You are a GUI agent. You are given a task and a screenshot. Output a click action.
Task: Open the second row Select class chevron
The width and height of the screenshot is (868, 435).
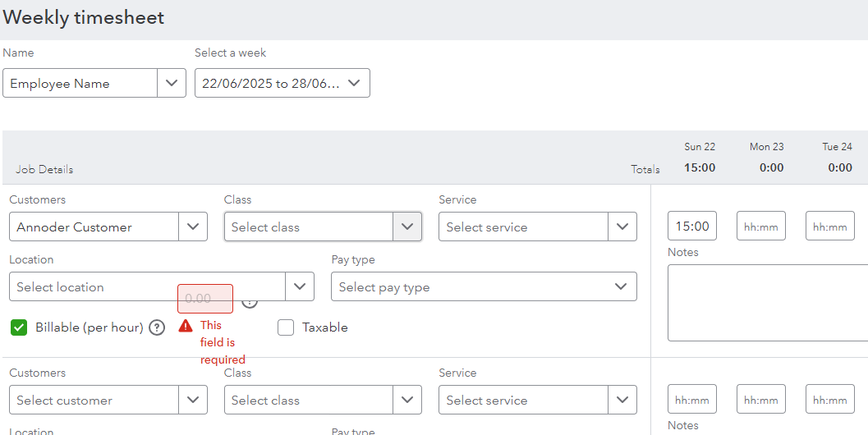click(407, 400)
